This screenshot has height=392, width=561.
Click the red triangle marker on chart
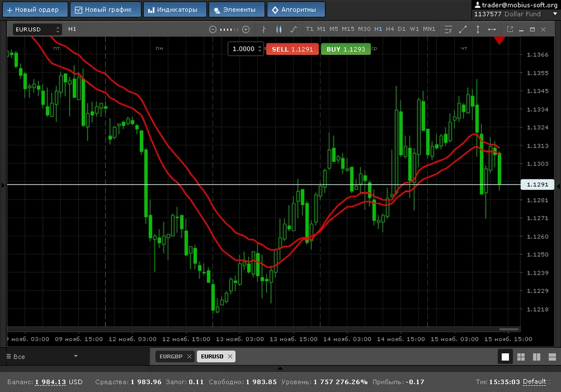click(499, 40)
